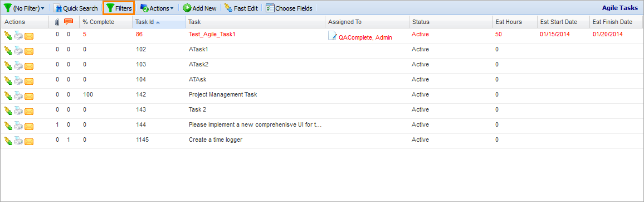Open the QAComplete, Admin assignee link
The image size is (644, 202).
pyautogui.click(x=365, y=37)
